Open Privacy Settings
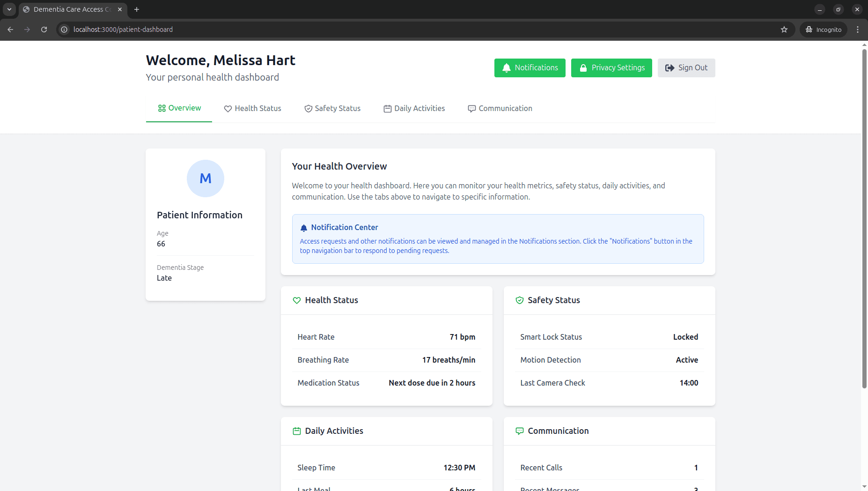 [611, 68]
